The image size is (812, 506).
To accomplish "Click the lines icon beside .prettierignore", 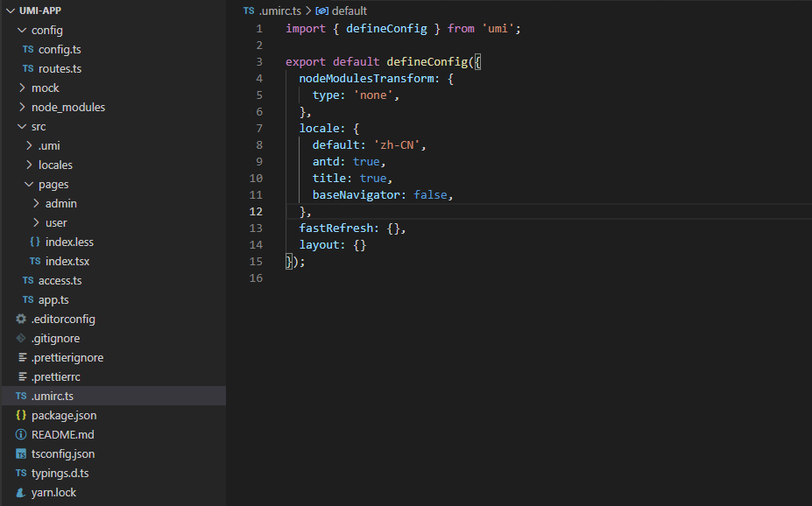I will [22, 357].
